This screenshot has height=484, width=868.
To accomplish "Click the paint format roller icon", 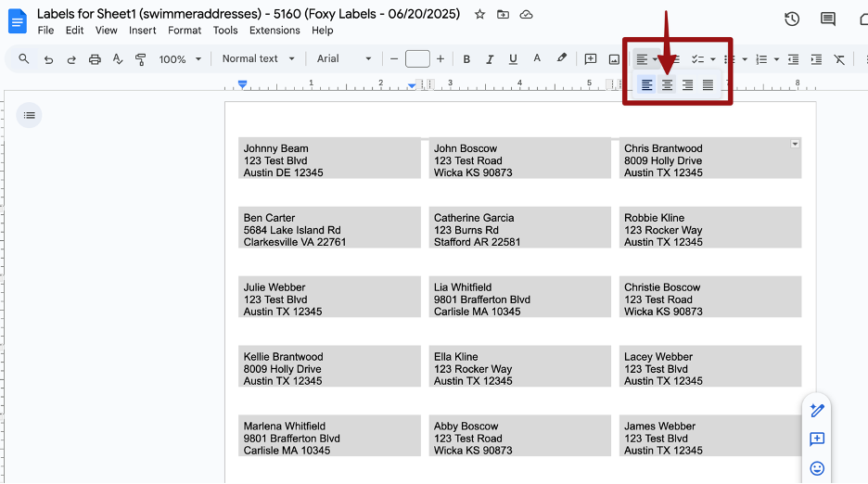I will coord(141,59).
